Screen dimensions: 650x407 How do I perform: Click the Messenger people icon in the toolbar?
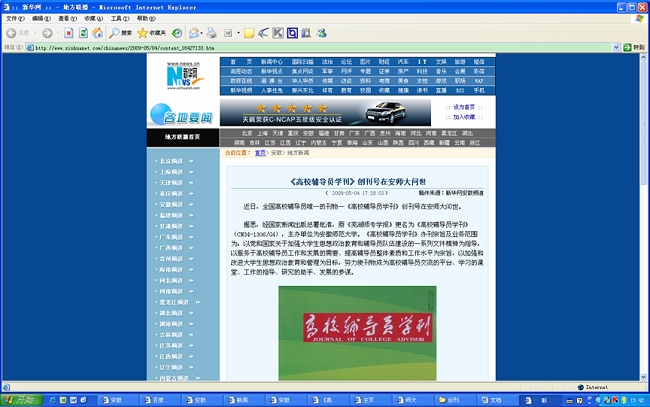click(322, 33)
